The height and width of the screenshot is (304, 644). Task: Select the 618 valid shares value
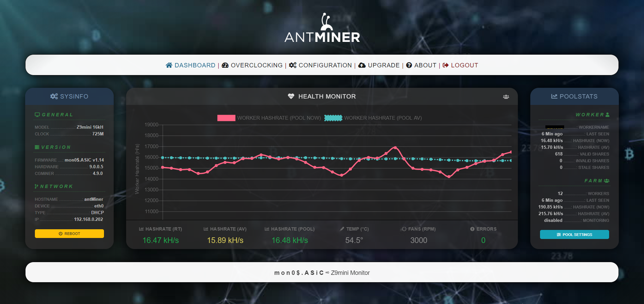point(559,154)
